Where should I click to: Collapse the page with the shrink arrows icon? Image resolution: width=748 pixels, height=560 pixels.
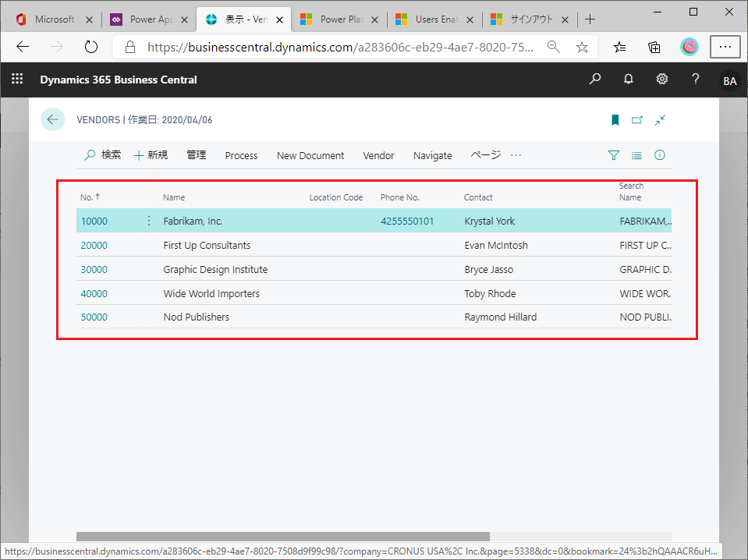point(660,120)
